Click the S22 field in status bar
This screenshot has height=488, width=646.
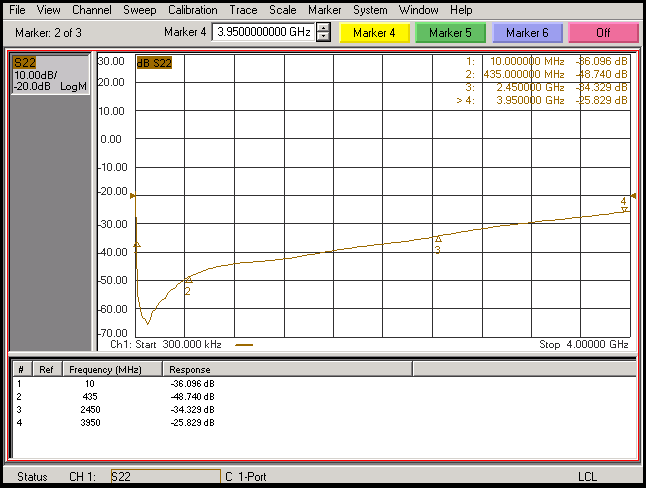click(x=166, y=476)
